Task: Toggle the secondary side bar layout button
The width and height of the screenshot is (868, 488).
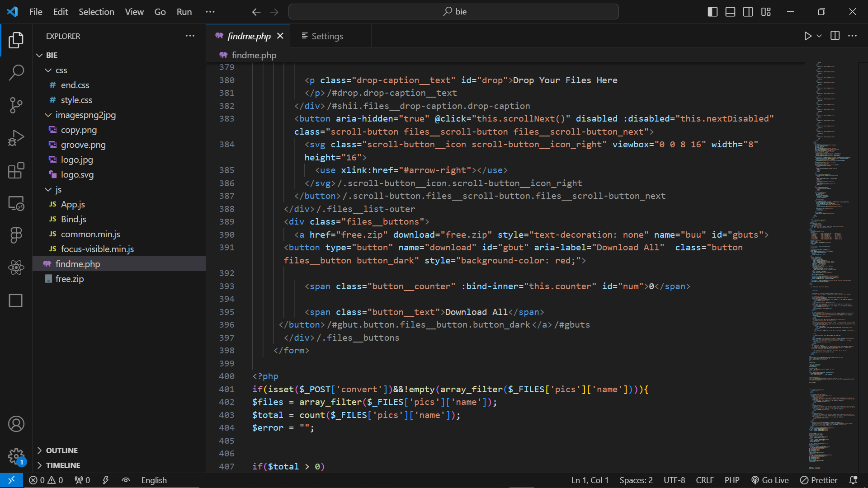Action: coord(748,12)
